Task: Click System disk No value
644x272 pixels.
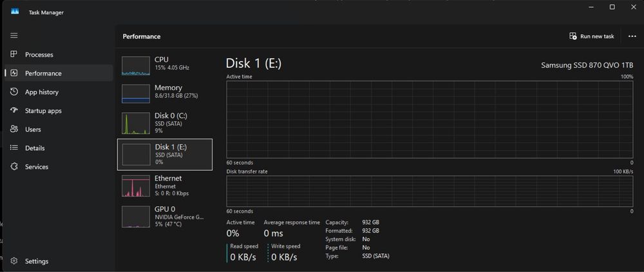Action: pos(366,239)
